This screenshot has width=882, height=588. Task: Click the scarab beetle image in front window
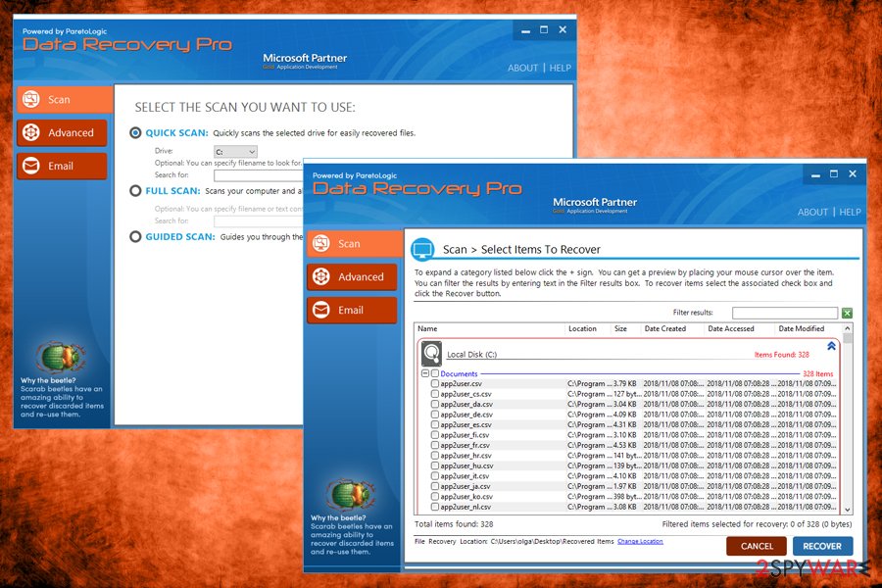point(351,494)
